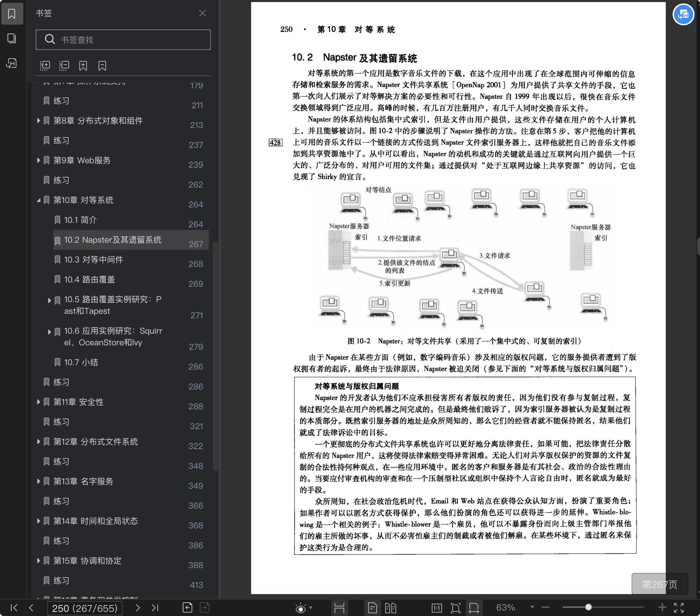Set zoom to actual size 1:1
700x616 pixels.
coord(437,608)
